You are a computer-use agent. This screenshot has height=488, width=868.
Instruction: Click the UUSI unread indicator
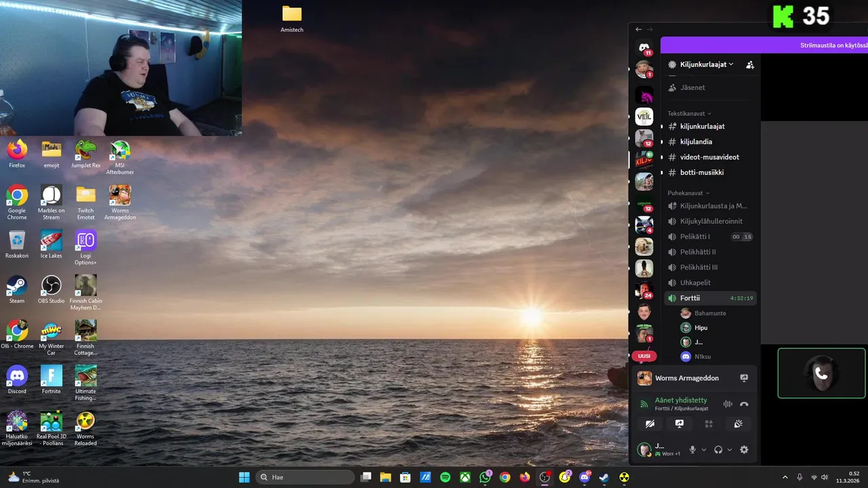pos(644,356)
